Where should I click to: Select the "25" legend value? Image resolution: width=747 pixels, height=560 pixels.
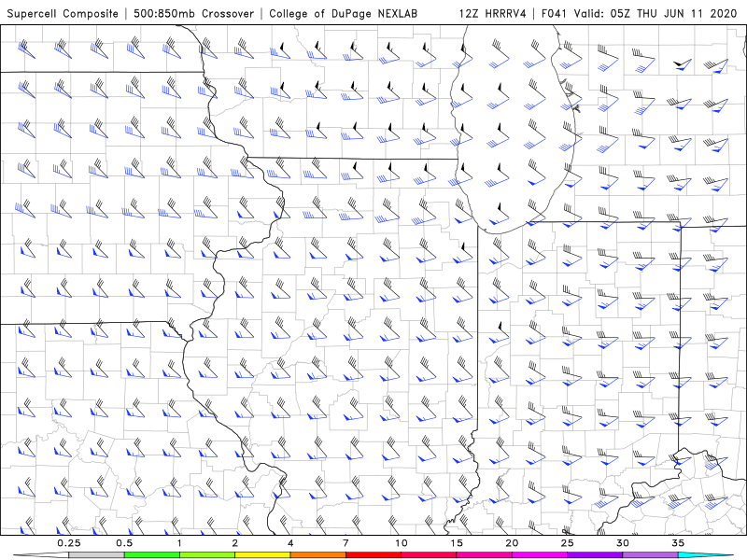coord(568,543)
